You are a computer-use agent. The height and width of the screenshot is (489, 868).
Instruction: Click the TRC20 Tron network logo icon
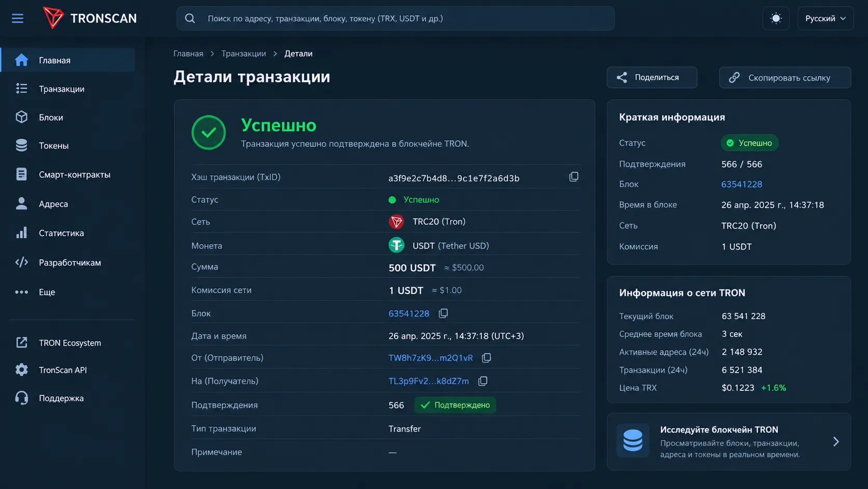(x=397, y=222)
